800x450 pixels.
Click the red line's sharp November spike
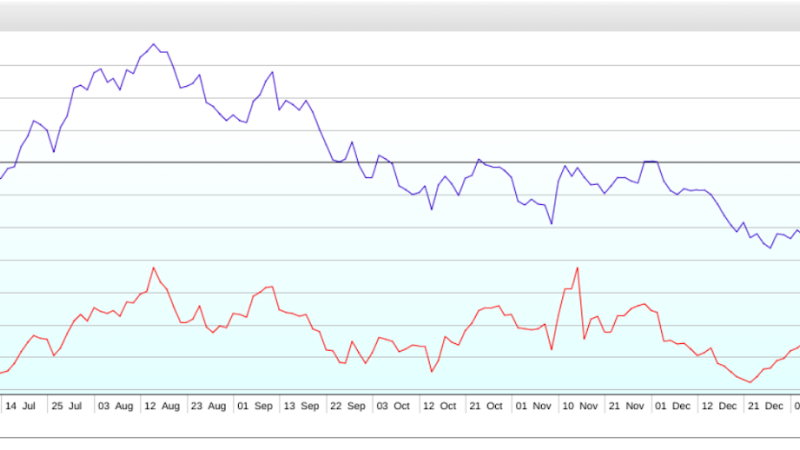coord(578,267)
